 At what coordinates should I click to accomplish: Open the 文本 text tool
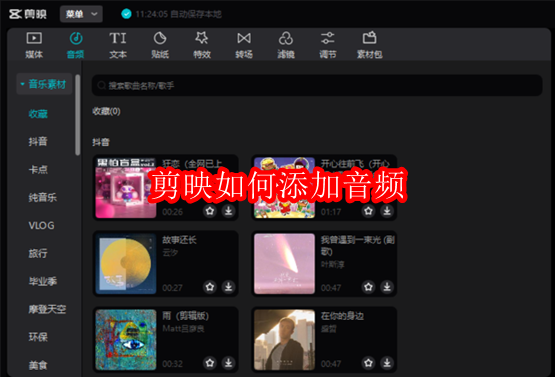pyautogui.click(x=118, y=38)
